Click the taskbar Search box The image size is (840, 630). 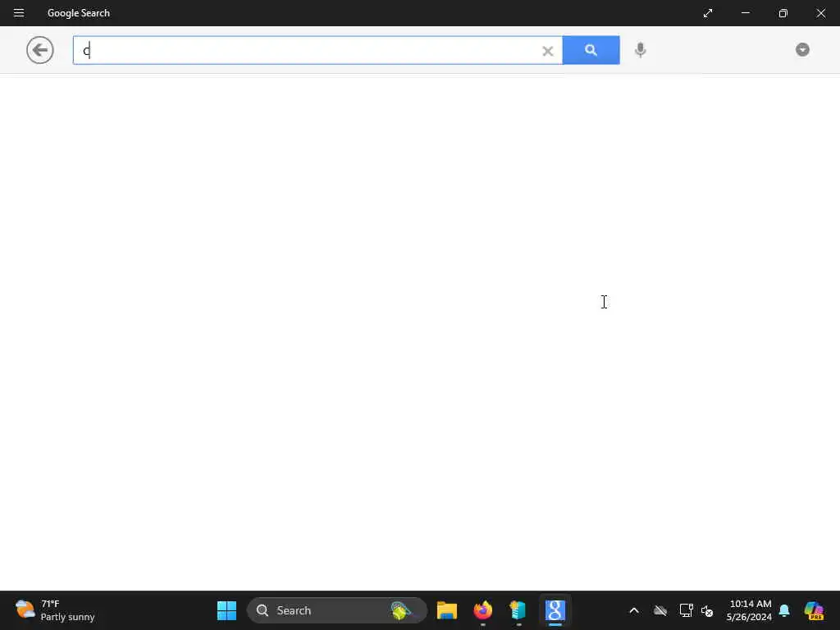click(337, 610)
